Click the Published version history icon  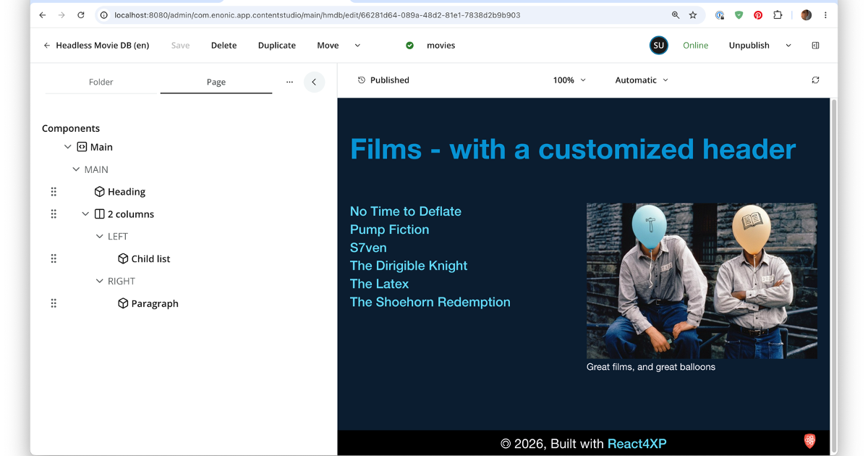362,80
